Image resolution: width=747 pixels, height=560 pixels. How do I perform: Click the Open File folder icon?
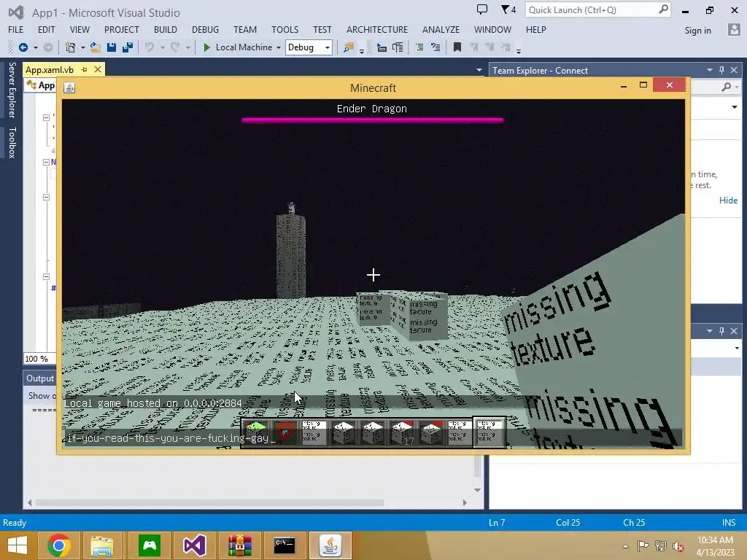(96, 47)
